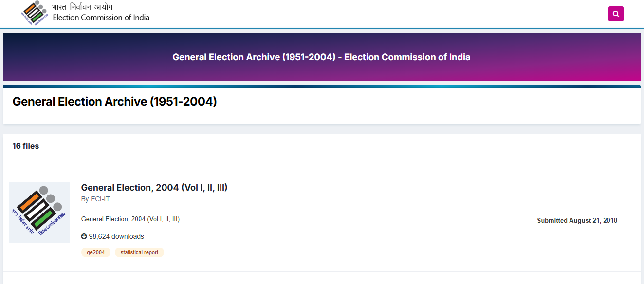Click the 16 files label

click(x=25, y=146)
